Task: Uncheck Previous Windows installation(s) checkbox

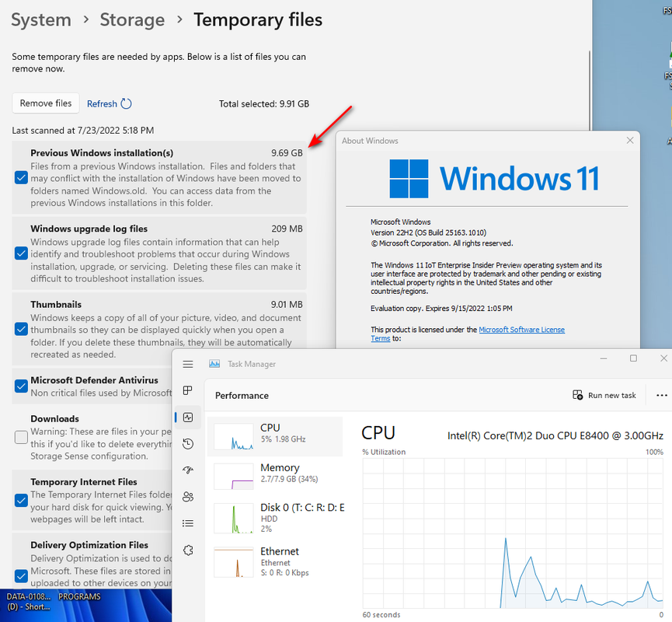Action: click(21, 177)
